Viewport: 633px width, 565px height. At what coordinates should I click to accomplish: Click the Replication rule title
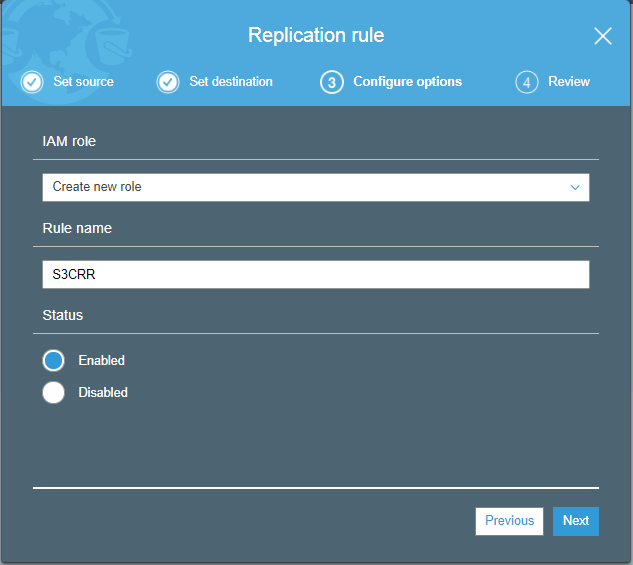[316, 35]
